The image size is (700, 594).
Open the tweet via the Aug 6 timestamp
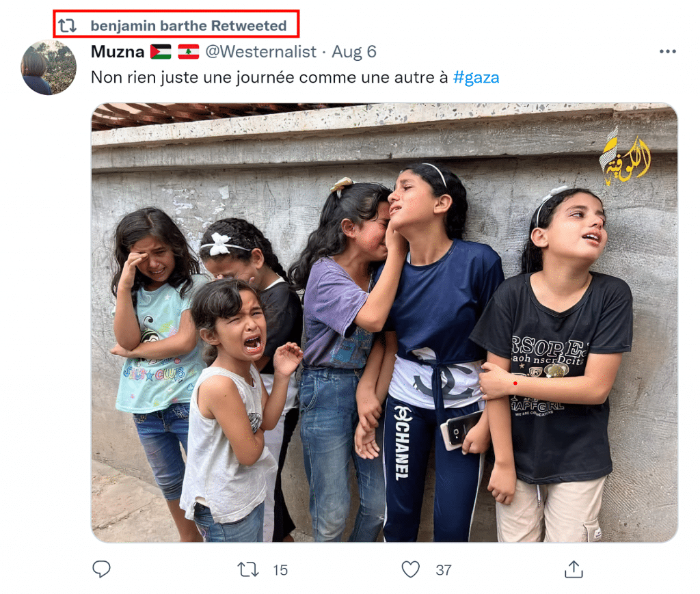354,52
